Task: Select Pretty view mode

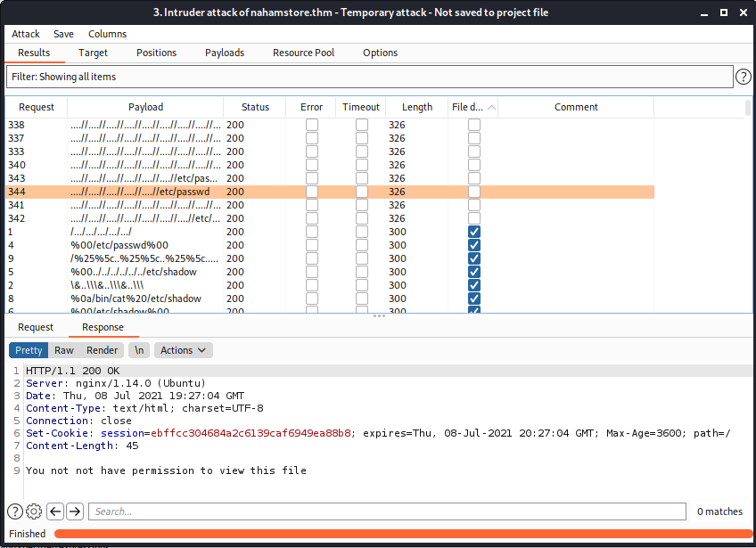Action: [x=29, y=350]
